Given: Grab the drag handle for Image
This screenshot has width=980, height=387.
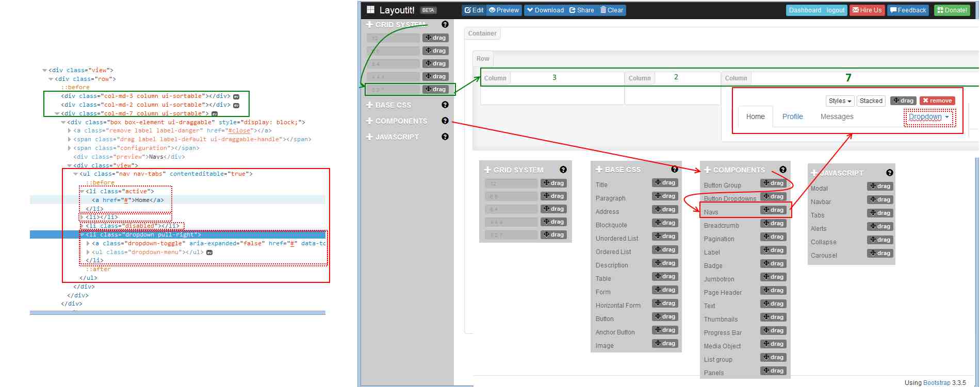Looking at the screenshot, I should [x=665, y=343].
